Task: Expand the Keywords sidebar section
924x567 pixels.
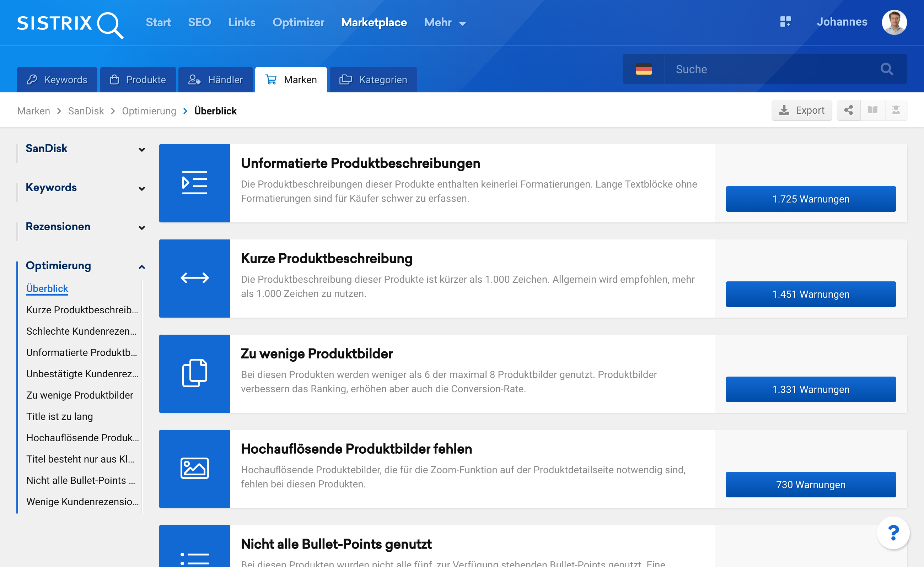Action: click(x=142, y=188)
